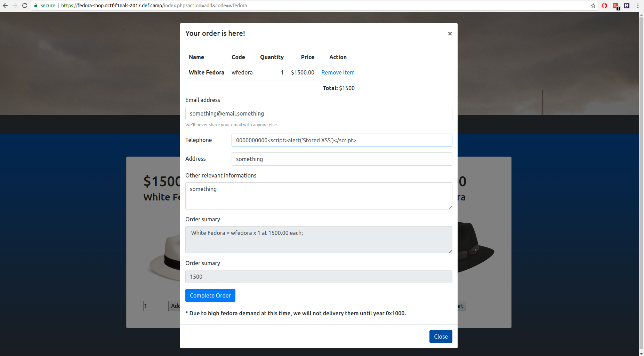The image size is (644, 356).
Task: Click the scrollbar down arrow
Action: 642,353
